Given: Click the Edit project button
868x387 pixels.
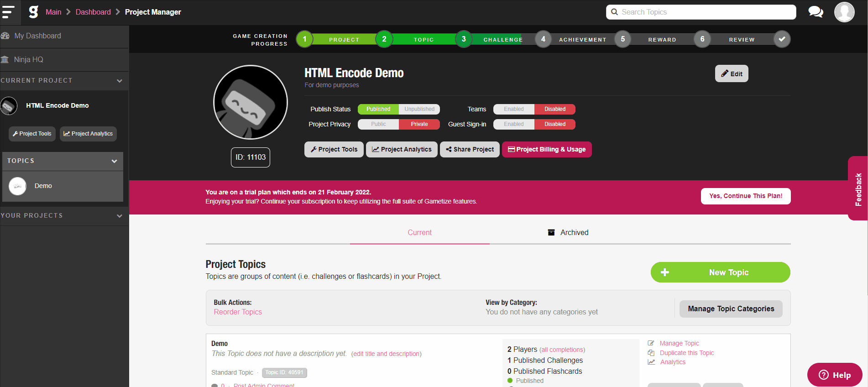Looking at the screenshot, I should (x=732, y=74).
